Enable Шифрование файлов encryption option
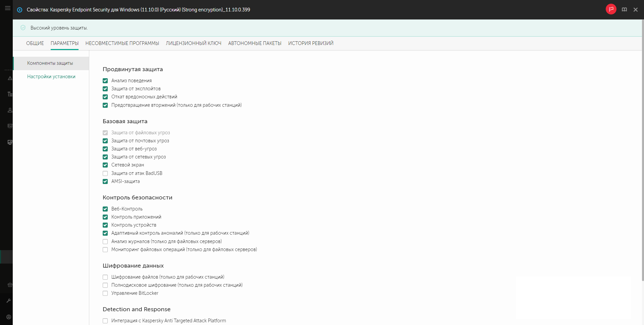Viewport: 644px width, 325px height. tap(105, 277)
